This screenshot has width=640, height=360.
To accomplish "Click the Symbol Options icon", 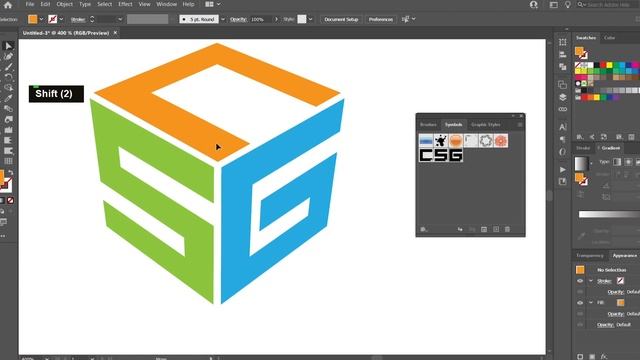I will point(484,229).
